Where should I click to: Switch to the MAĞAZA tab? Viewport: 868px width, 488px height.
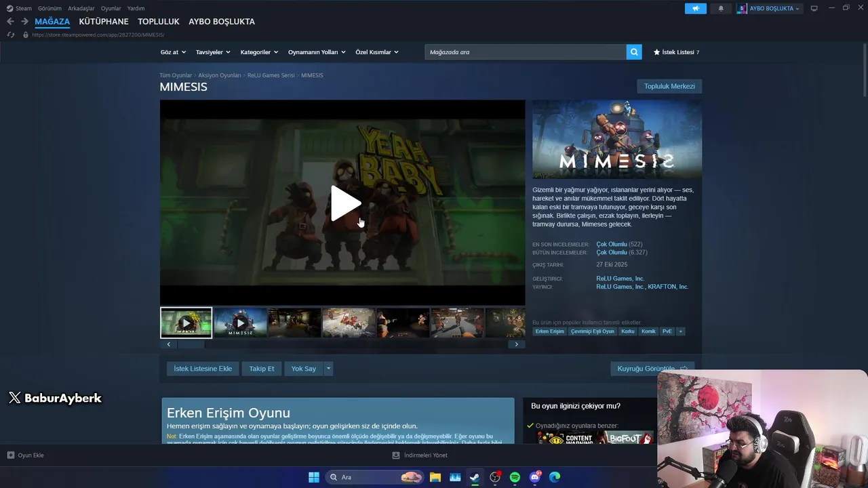coord(52,22)
